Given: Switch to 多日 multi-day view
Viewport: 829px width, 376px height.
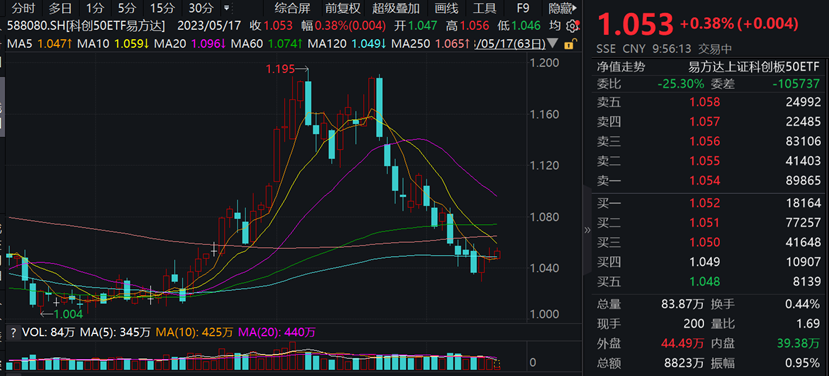Looking at the screenshot, I should (x=61, y=8).
